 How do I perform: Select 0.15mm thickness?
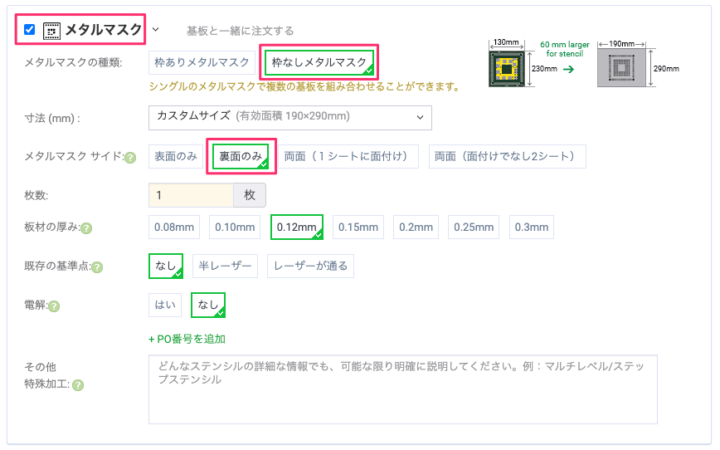click(359, 227)
